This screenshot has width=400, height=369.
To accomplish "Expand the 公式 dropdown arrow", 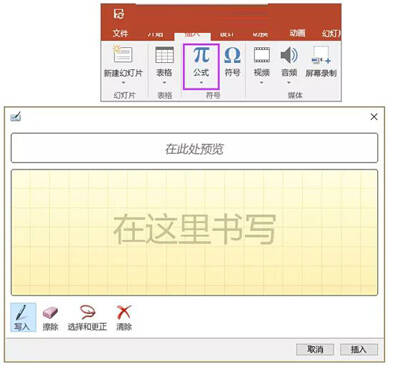I will click(201, 82).
